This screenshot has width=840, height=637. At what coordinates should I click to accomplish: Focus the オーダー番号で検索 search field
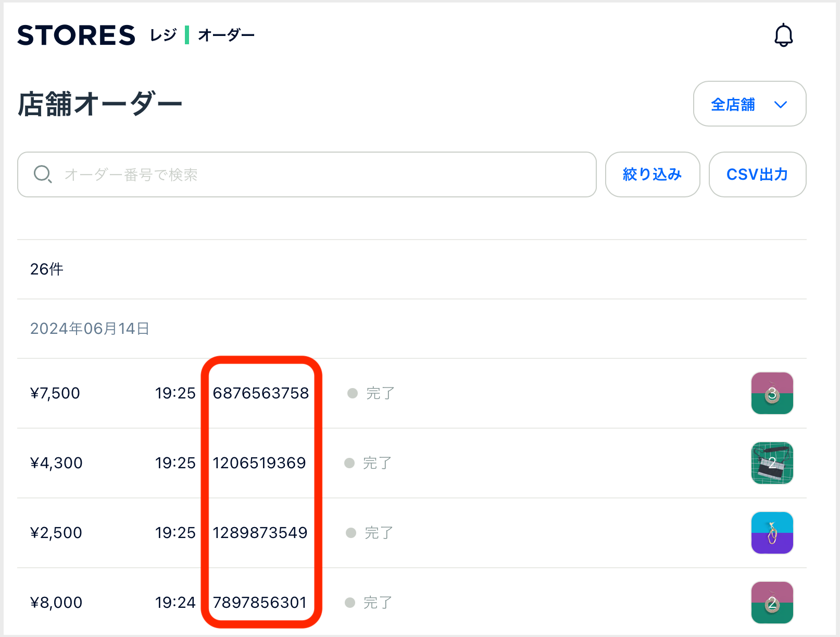307,174
